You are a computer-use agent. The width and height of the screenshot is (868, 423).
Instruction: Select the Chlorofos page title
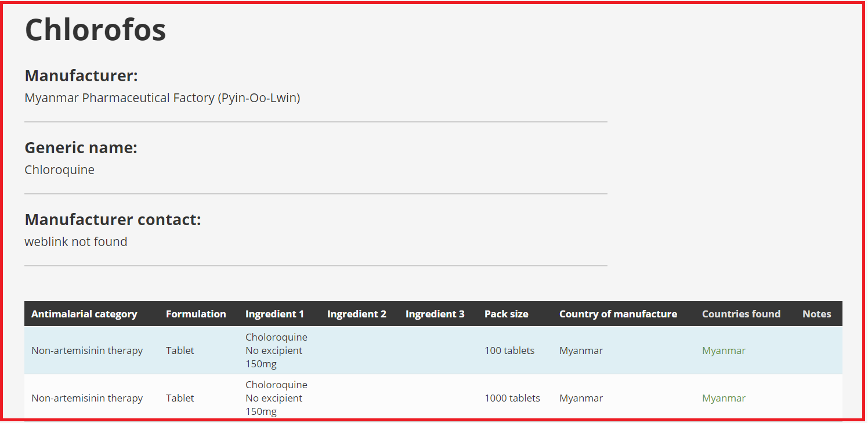coord(96,29)
